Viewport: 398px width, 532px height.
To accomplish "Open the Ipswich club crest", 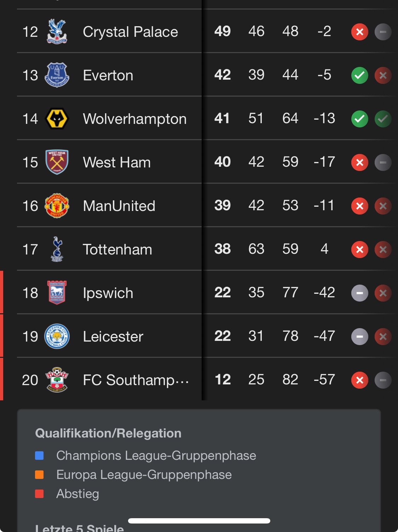I will 57,293.
